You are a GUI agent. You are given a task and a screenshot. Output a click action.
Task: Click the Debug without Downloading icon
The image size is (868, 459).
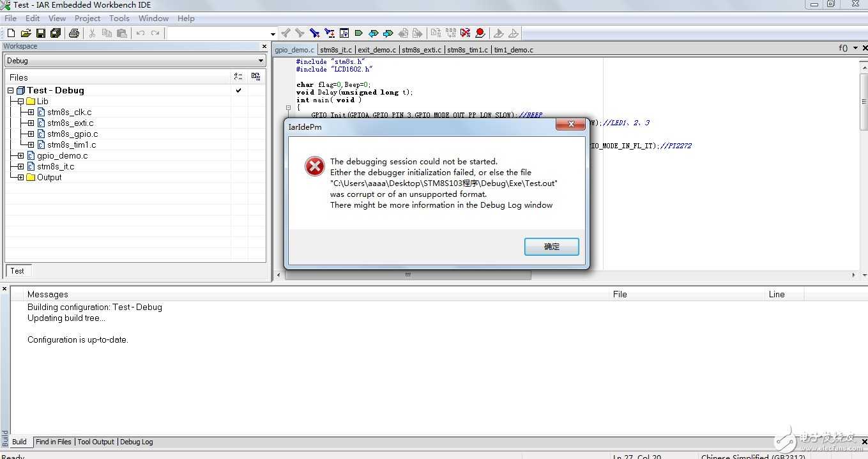click(514, 33)
